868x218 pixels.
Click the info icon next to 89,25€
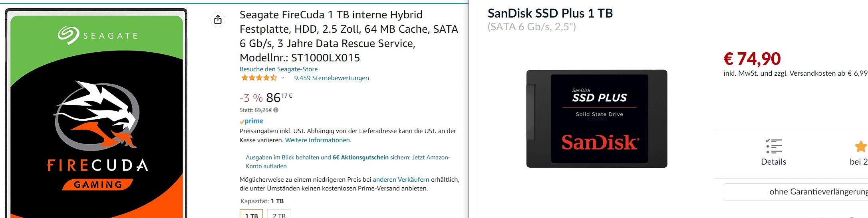[276, 110]
